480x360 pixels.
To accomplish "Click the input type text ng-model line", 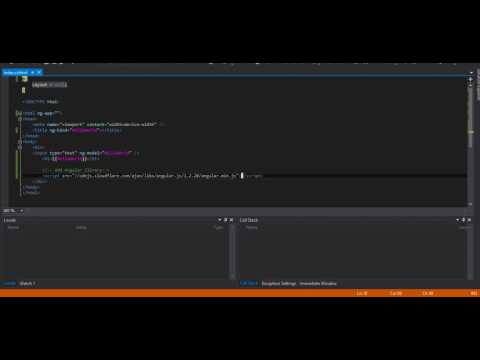I will (x=86, y=153).
